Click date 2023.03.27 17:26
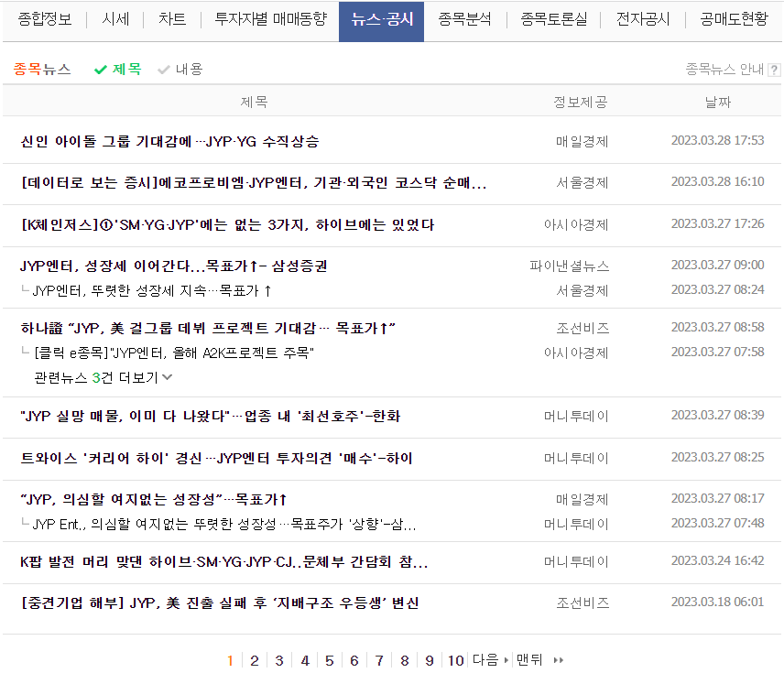The height and width of the screenshot is (673, 784). [717, 223]
